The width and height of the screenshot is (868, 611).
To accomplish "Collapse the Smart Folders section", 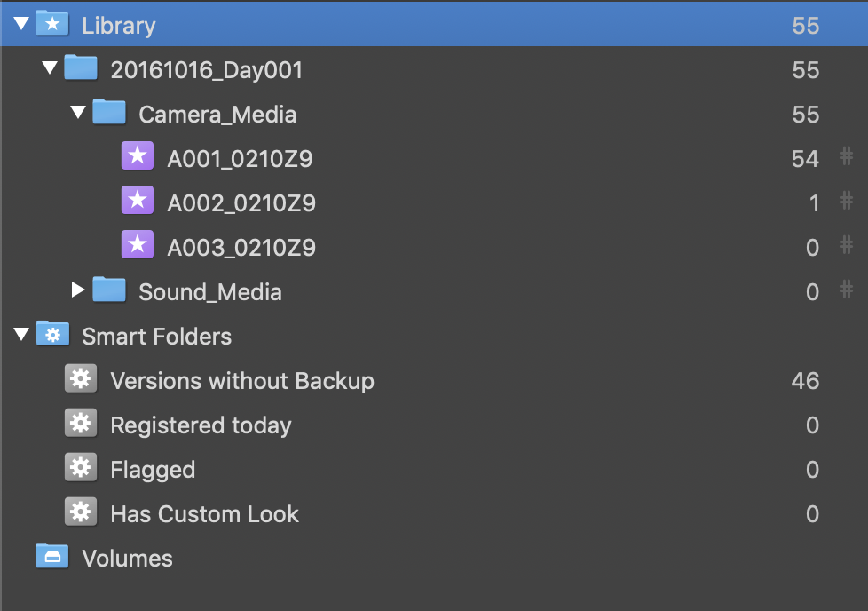I will pyautogui.click(x=21, y=335).
